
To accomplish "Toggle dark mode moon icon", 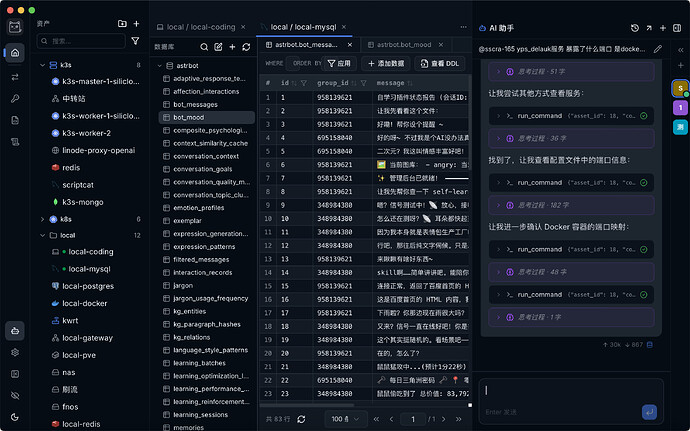I will [15, 417].
